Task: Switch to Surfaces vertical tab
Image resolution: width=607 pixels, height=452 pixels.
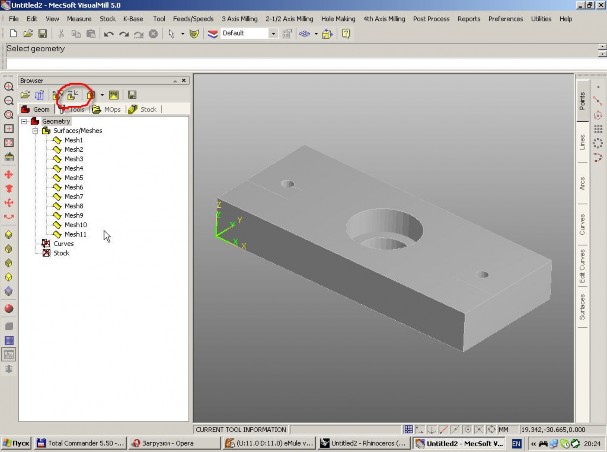Action: tap(583, 307)
